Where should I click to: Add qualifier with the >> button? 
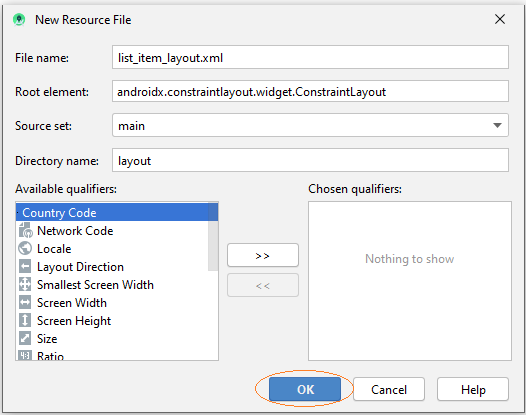point(263,256)
